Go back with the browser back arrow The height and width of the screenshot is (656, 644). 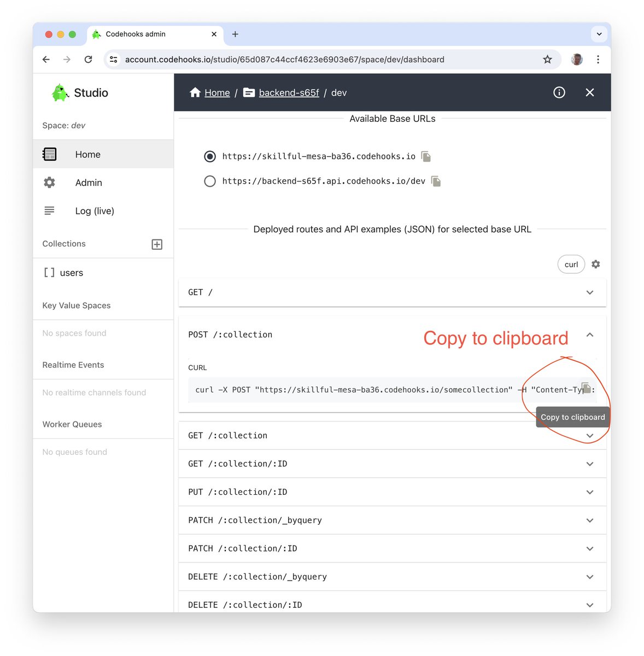pyautogui.click(x=46, y=60)
